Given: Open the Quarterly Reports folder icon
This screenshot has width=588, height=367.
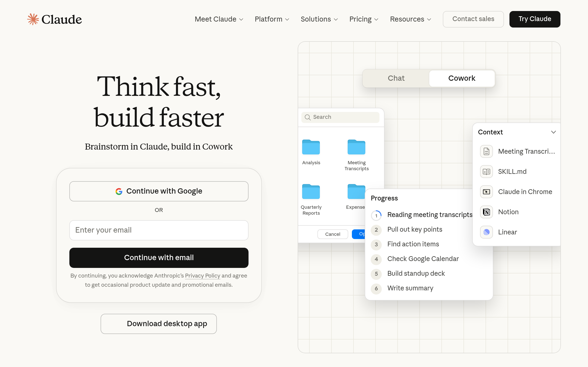Looking at the screenshot, I should (x=311, y=192).
